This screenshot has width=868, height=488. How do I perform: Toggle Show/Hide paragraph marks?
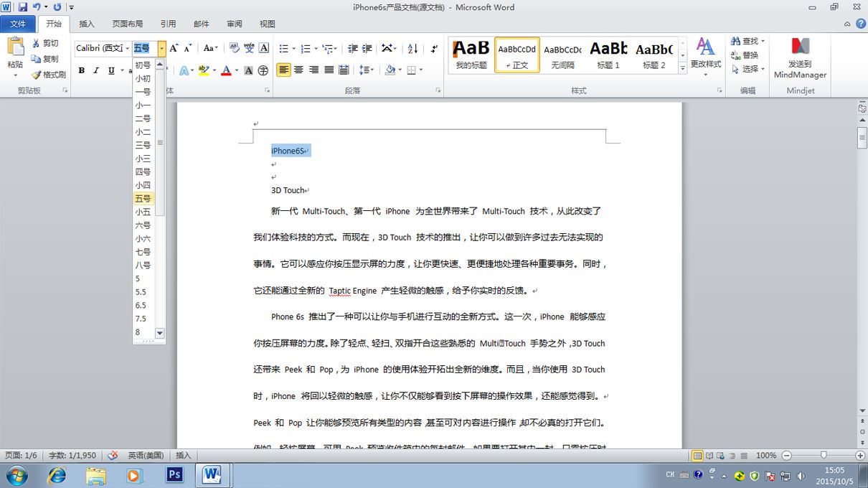pos(434,48)
